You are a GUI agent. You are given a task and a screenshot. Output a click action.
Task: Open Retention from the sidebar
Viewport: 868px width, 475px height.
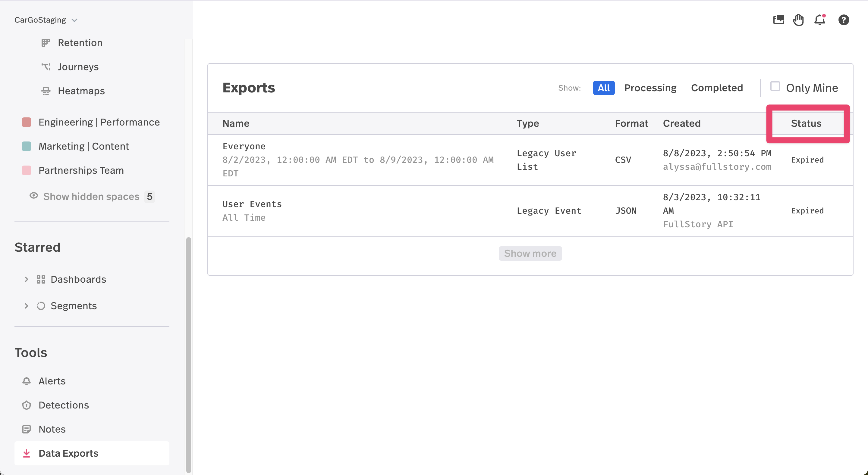[80, 43]
